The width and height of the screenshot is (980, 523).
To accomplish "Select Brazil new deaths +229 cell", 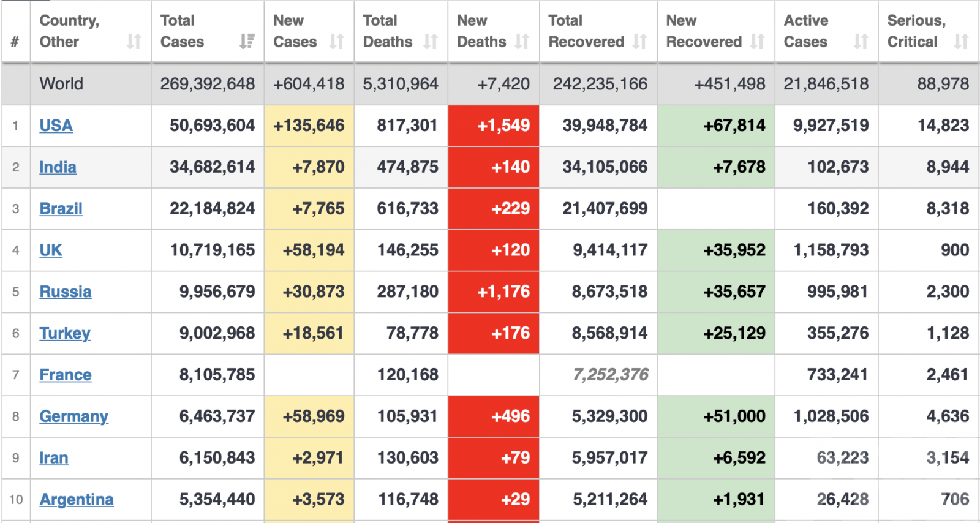I will 494,209.
